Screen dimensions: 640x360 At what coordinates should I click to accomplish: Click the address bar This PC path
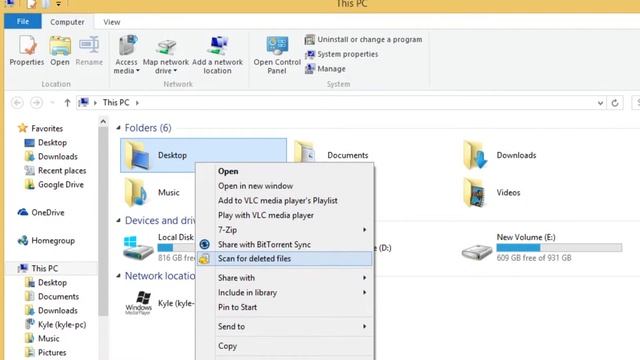(116, 102)
